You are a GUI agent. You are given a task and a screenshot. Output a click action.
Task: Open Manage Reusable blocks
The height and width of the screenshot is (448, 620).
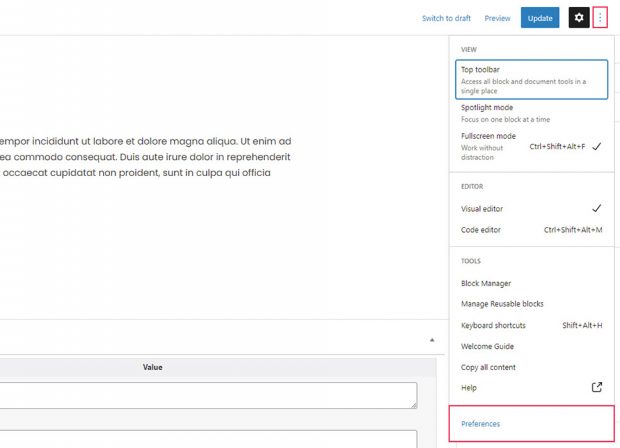click(501, 304)
